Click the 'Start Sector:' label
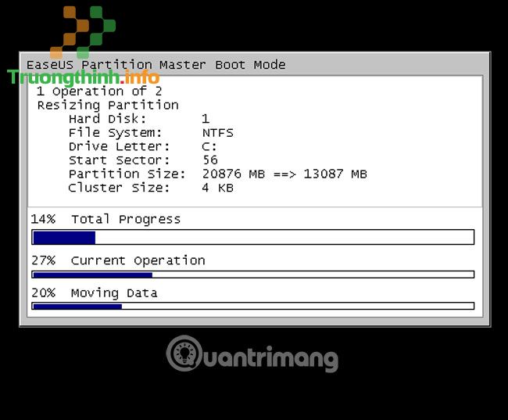508x420 pixels. click(120, 160)
